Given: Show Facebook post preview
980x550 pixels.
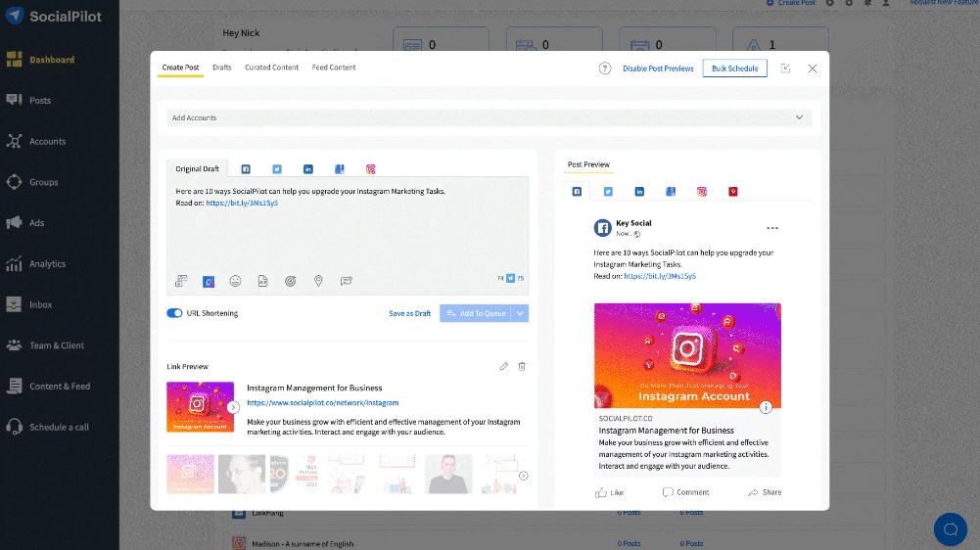Looking at the screenshot, I should point(577,192).
